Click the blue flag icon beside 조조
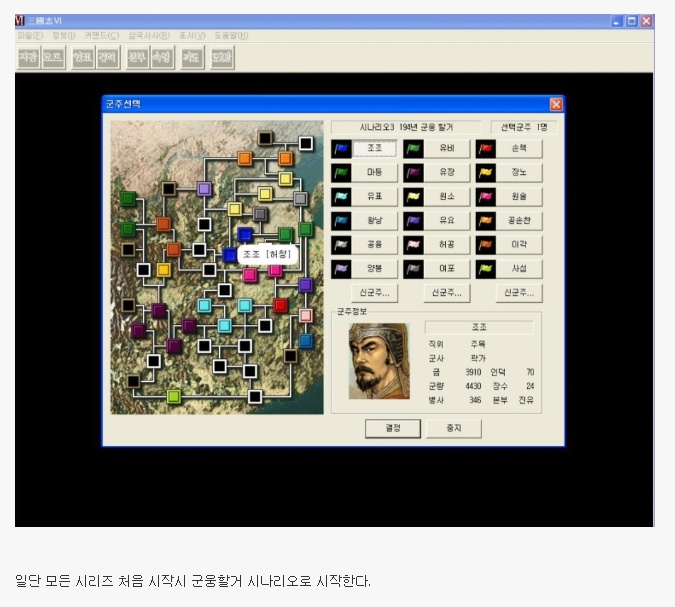The width and height of the screenshot is (675, 607). (x=341, y=149)
